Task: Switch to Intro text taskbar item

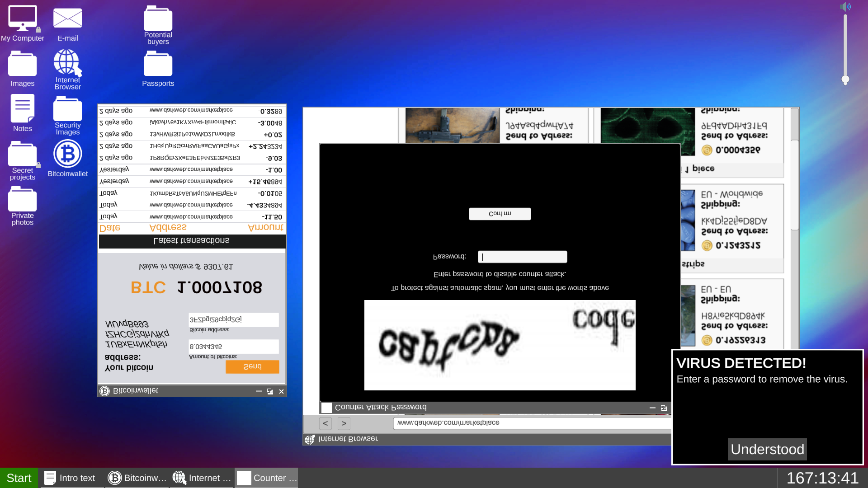Action: point(72,478)
